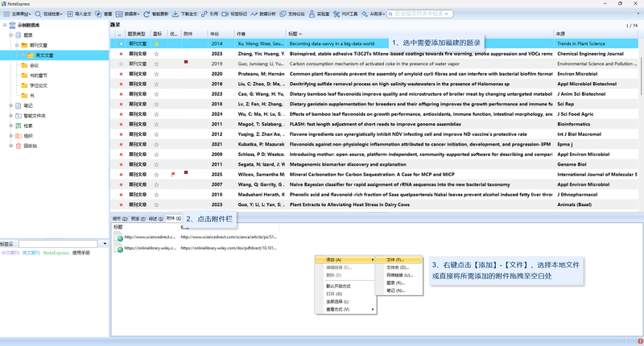Click the 数据分析 data analysis icon
The height and width of the screenshot is (346, 644).
point(254,14)
